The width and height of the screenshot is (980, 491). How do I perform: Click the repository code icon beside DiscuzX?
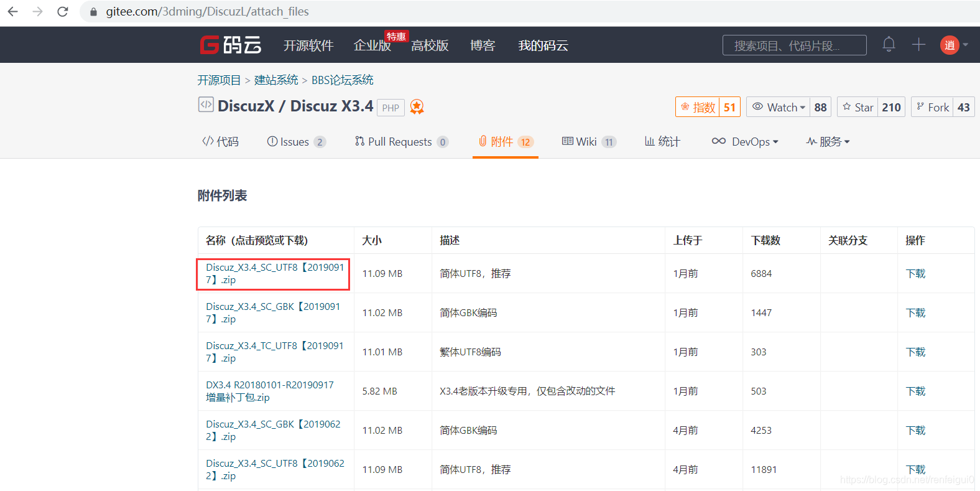[206, 105]
